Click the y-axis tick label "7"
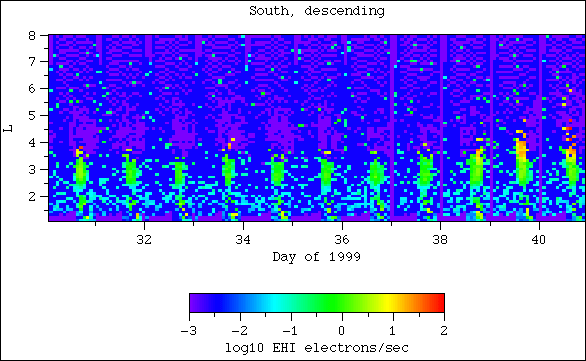Screen dimensions: 586x361 [x=32, y=61]
